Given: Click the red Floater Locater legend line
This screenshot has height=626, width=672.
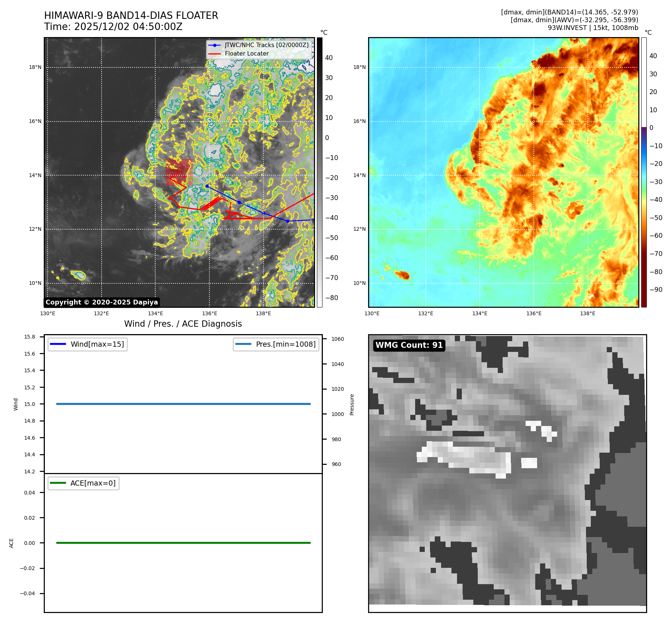Looking at the screenshot, I should pos(215,54).
